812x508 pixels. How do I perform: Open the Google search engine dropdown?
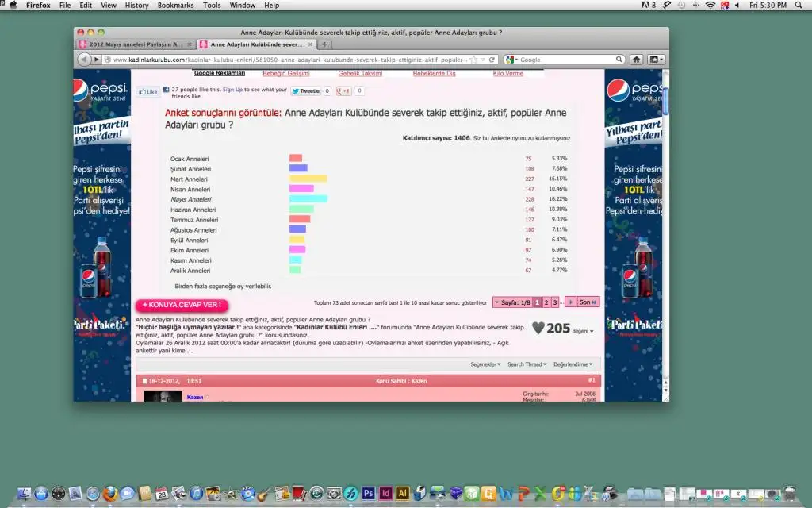click(511, 60)
